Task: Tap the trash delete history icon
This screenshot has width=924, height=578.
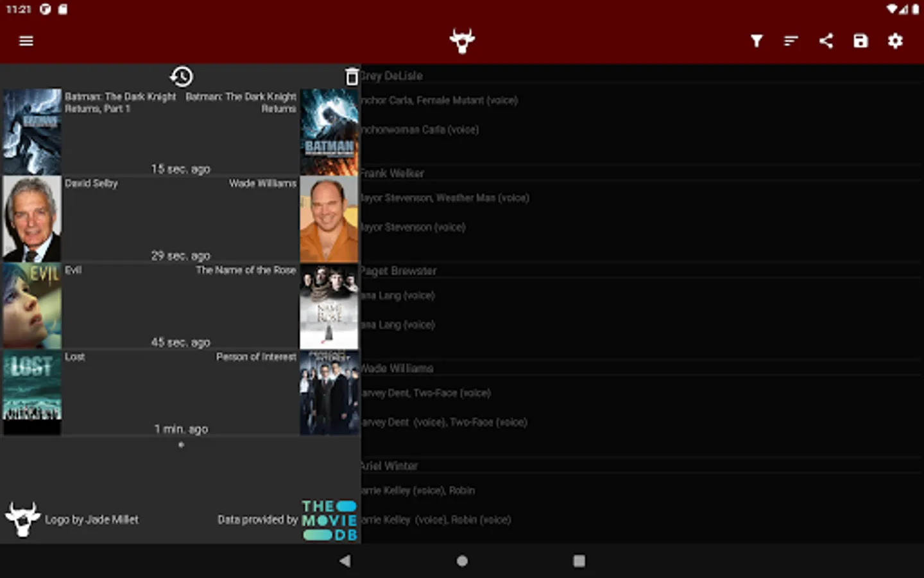Action: coord(351,76)
